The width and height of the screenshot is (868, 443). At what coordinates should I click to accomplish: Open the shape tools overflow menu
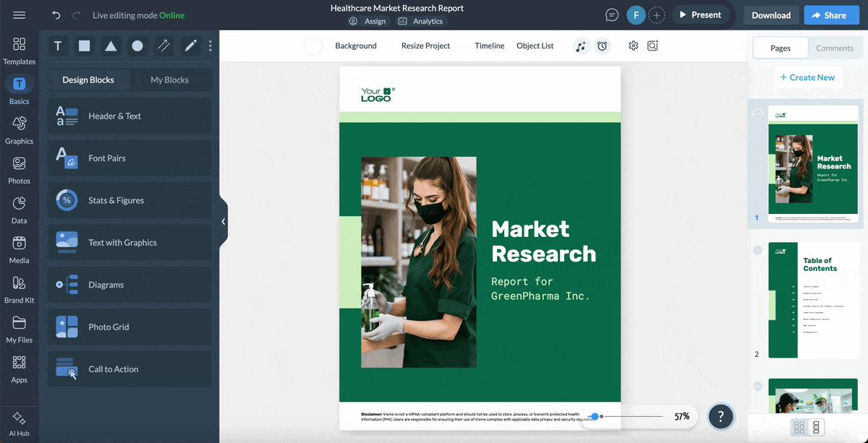(x=210, y=46)
